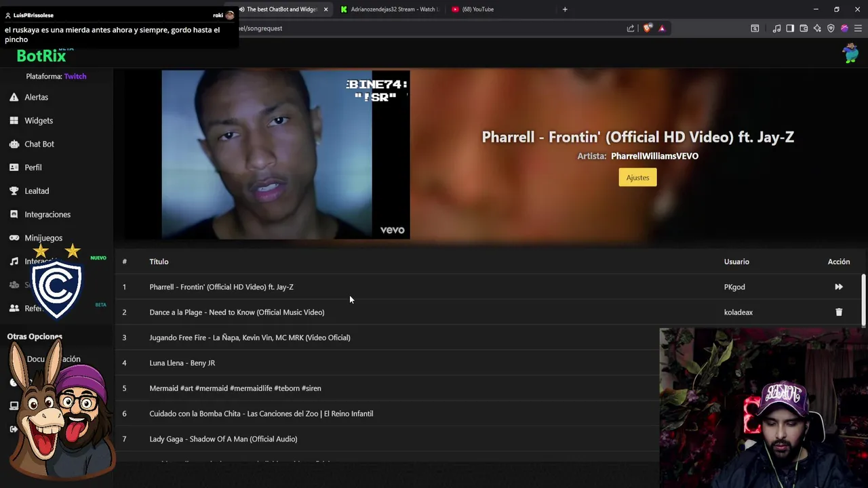
Task: Click the yellow Ajustes button
Action: 637,178
